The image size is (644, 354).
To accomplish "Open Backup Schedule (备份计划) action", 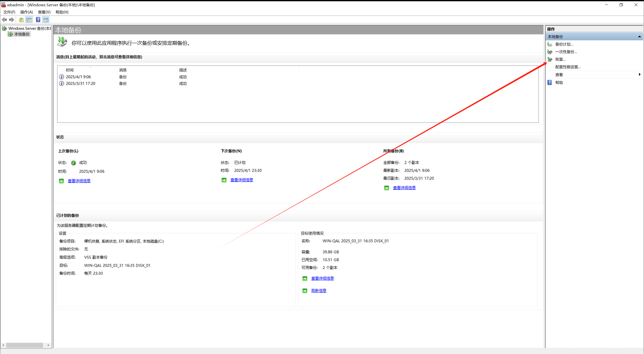I will click(x=564, y=44).
